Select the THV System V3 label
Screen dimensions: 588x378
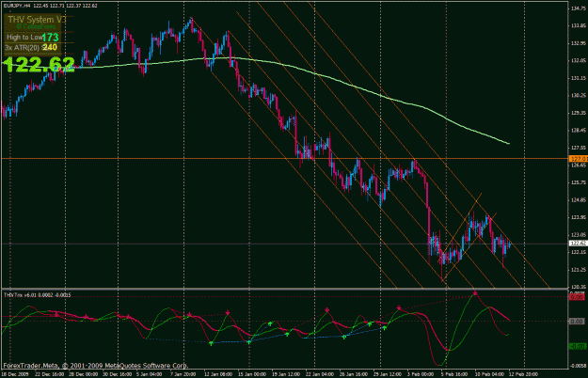pos(37,20)
